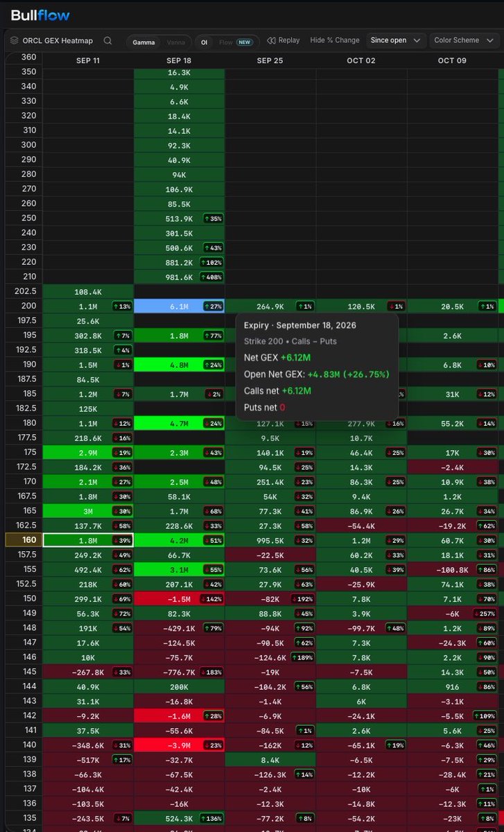Switch to Vanna mode
The height and width of the screenshot is (832, 504).
(x=175, y=42)
